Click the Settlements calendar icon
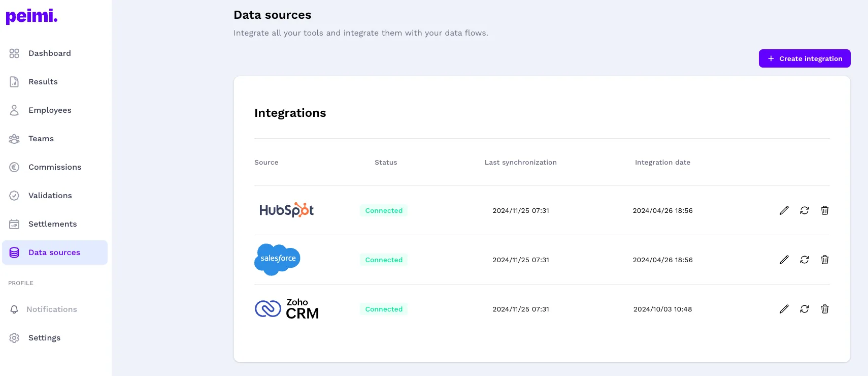 tap(14, 224)
